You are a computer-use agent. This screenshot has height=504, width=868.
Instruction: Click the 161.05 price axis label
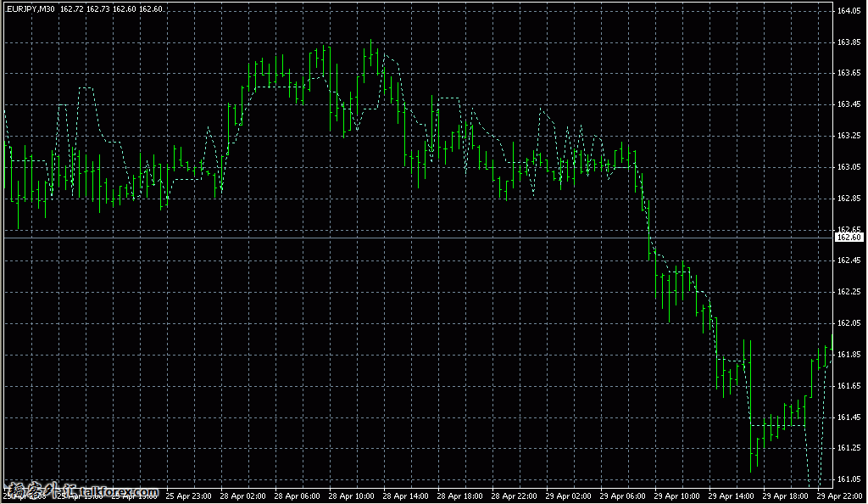pos(849,479)
